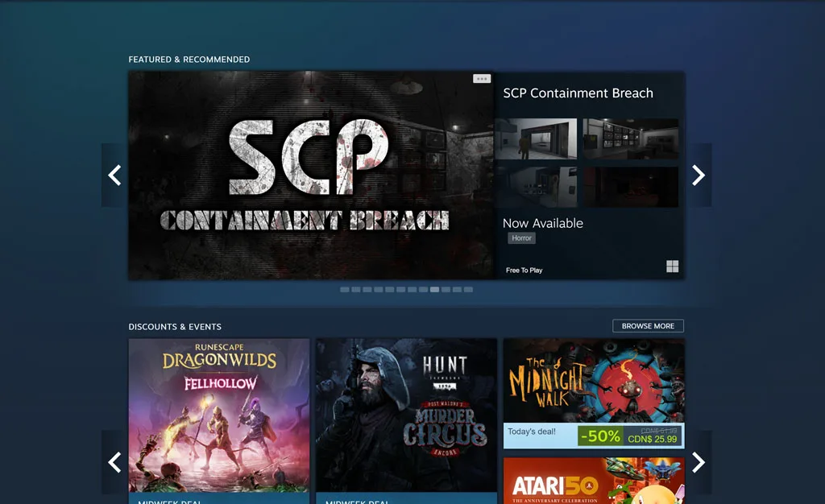Image resolution: width=825 pixels, height=504 pixels.
Task: Open the SCP Containment Breach main banner image
Action: tap(311, 176)
